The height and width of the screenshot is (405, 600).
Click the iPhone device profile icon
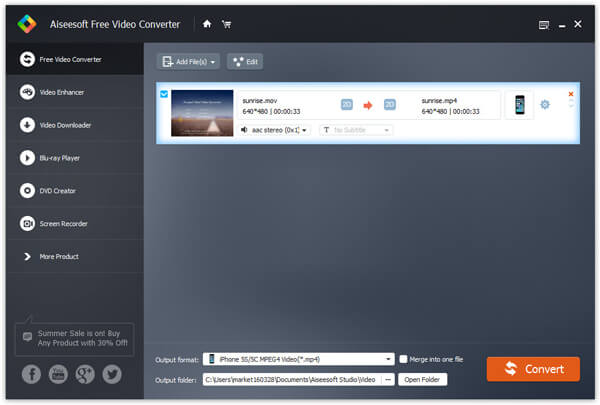pyautogui.click(x=519, y=105)
